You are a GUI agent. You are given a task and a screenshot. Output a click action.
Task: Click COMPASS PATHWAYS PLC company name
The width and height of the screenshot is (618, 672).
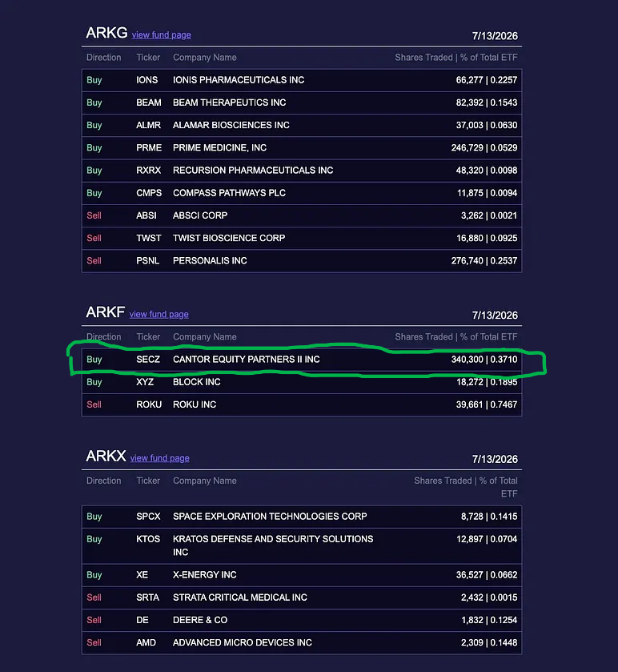tap(229, 193)
